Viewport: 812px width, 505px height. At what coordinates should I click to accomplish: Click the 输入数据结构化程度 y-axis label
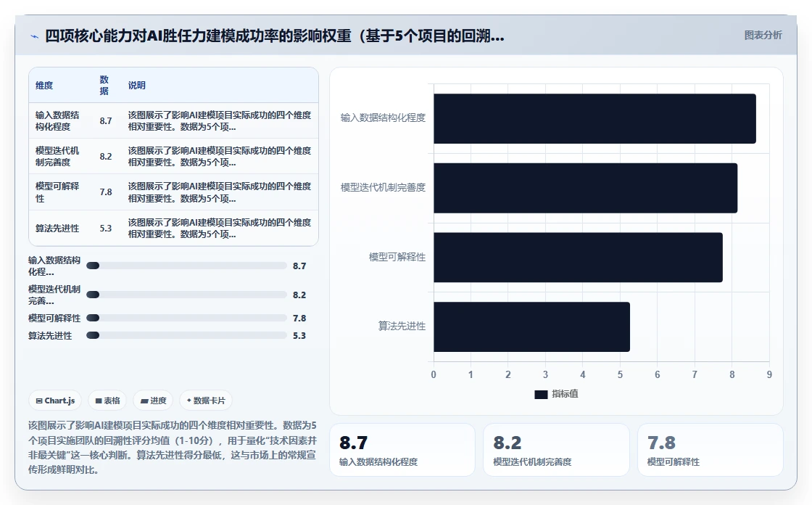point(383,118)
